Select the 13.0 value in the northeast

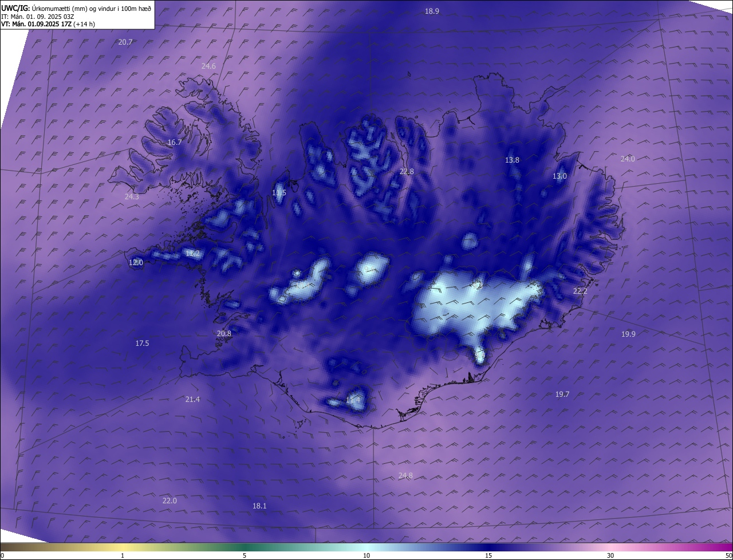pyautogui.click(x=559, y=176)
